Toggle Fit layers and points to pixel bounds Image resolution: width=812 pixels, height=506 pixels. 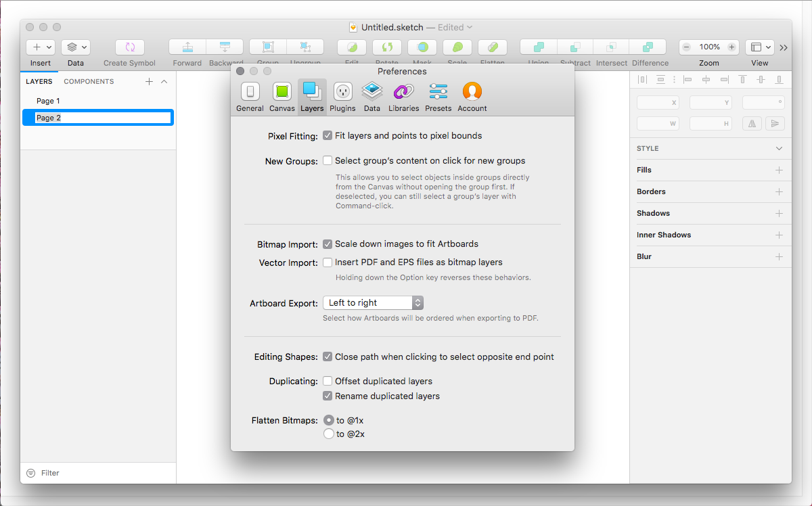point(328,135)
